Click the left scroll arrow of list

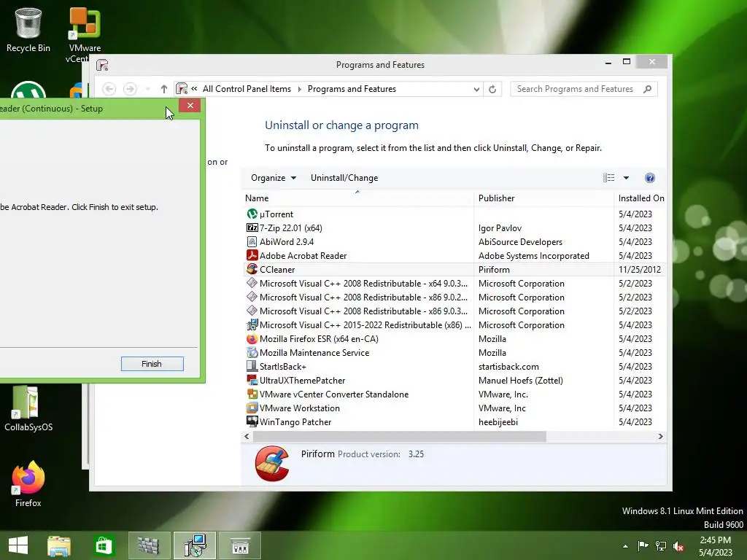pyautogui.click(x=247, y=437)
